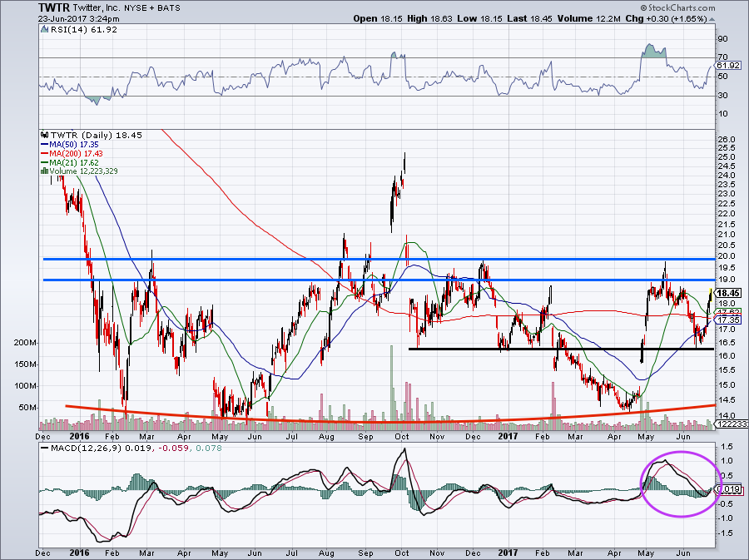Click the 26.0 label on the price axis
The height and width of the screenshot is (560, 749).
coord(726,140)
